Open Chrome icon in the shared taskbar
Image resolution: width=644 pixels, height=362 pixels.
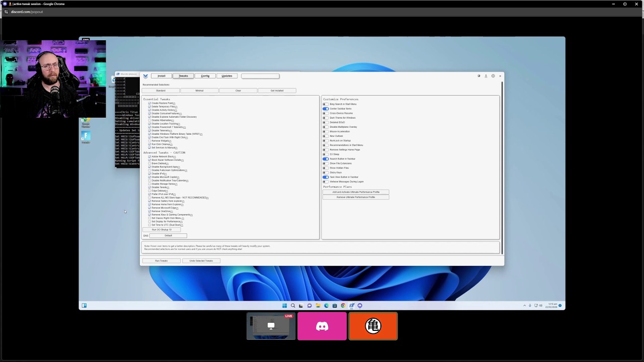point(343,305)
